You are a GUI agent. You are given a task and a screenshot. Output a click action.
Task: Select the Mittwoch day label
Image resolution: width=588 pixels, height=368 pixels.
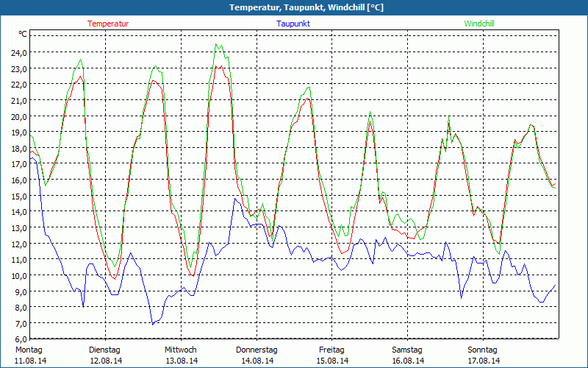point(180,350)
